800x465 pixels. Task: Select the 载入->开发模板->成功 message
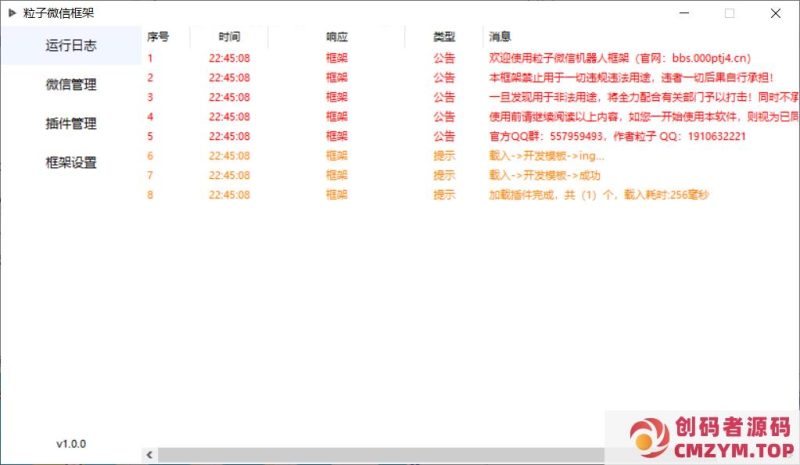544,175
